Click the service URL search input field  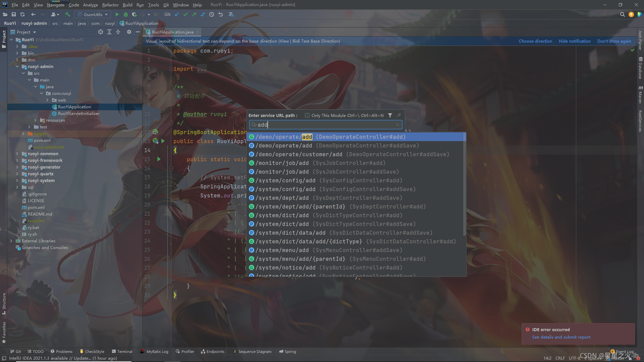tap(325, 125)
